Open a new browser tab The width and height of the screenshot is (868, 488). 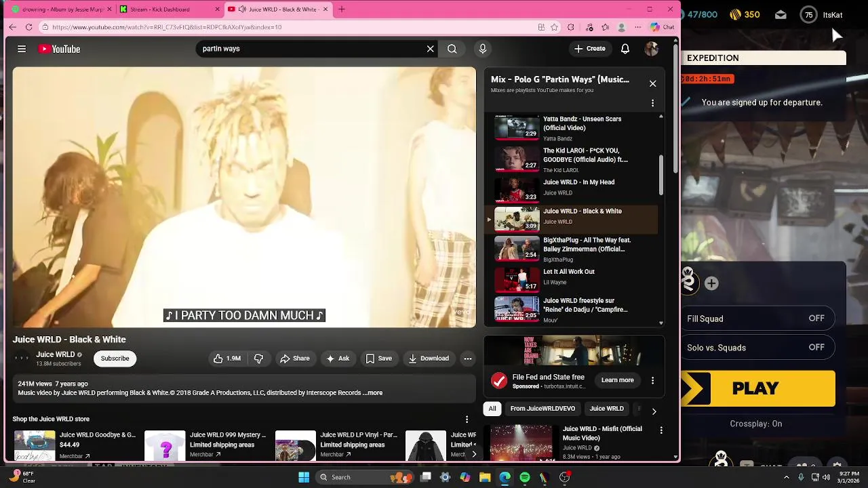coord(342,9)
